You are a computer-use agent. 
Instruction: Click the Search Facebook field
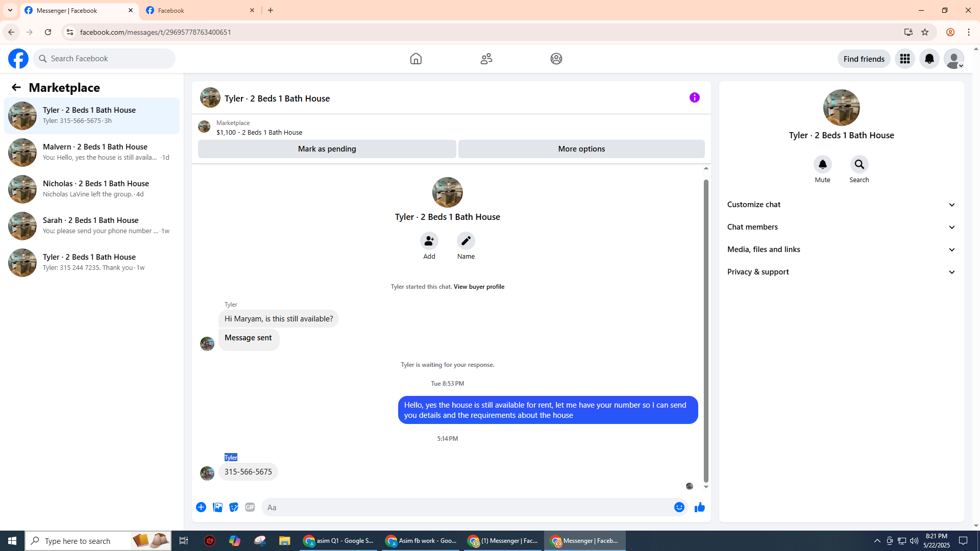[x=104, y=59]
